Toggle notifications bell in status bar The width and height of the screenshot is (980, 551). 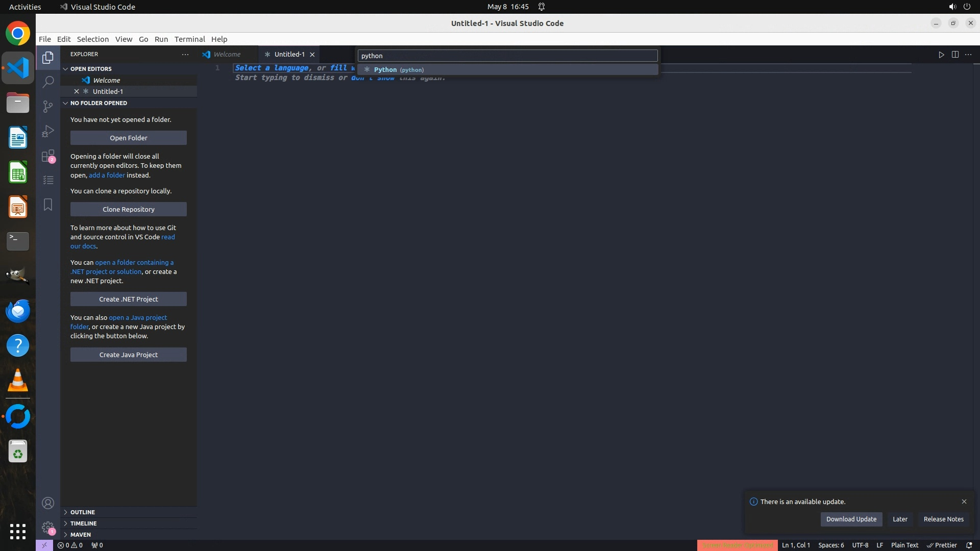click(969, 545)
